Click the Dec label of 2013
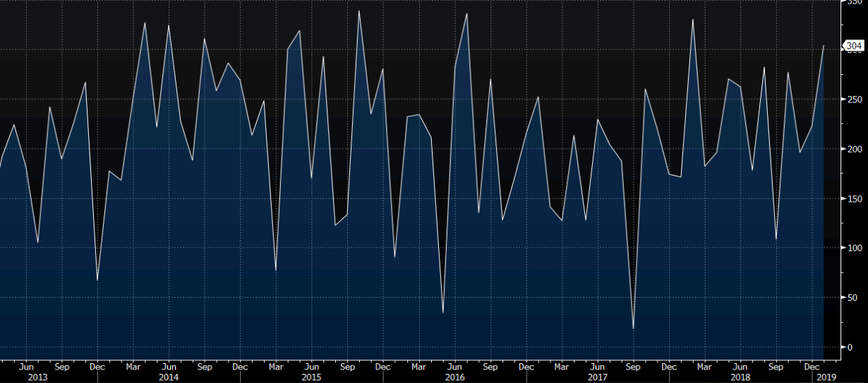This screenshot has height=383, width=868. [97, 367]
